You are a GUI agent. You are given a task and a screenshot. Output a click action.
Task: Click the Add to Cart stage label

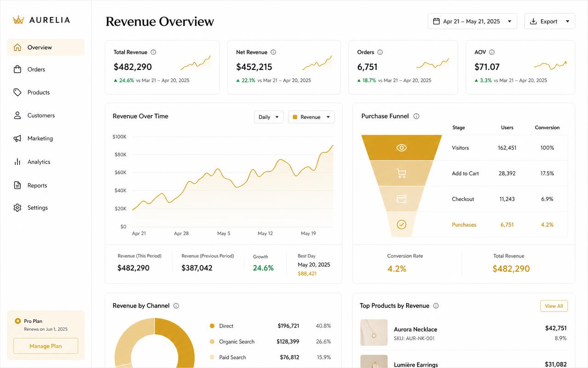(465, 173)
